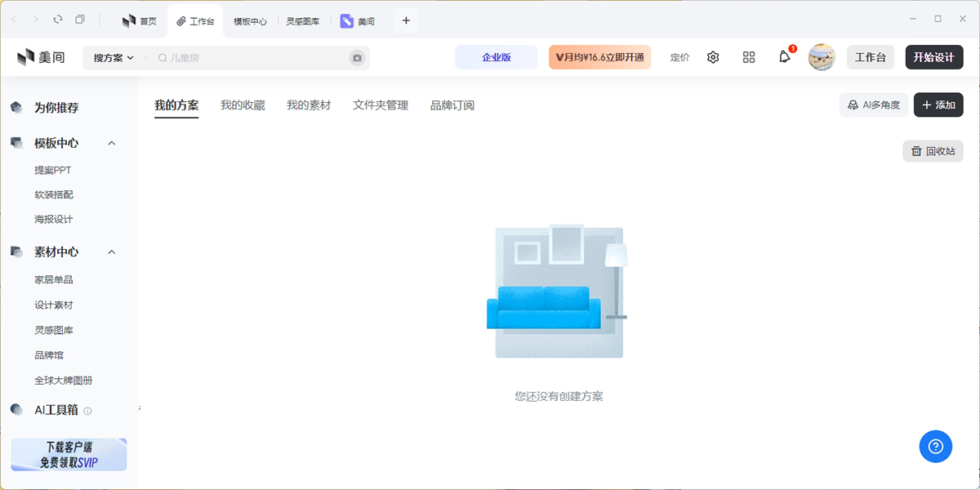This screenshot has height=490, width=980.
Task: Click the 下载客户端 SVIP banner
Action: [69, 455]
